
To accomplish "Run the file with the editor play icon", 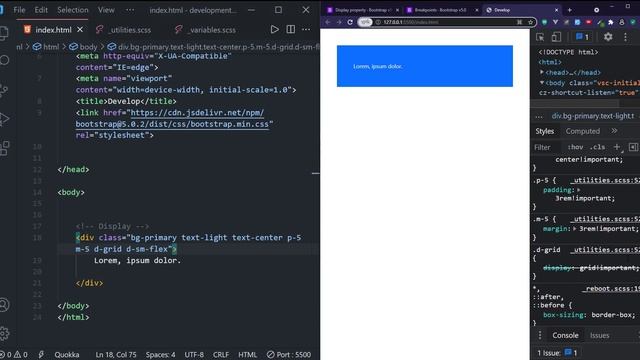I will point(274,29).
